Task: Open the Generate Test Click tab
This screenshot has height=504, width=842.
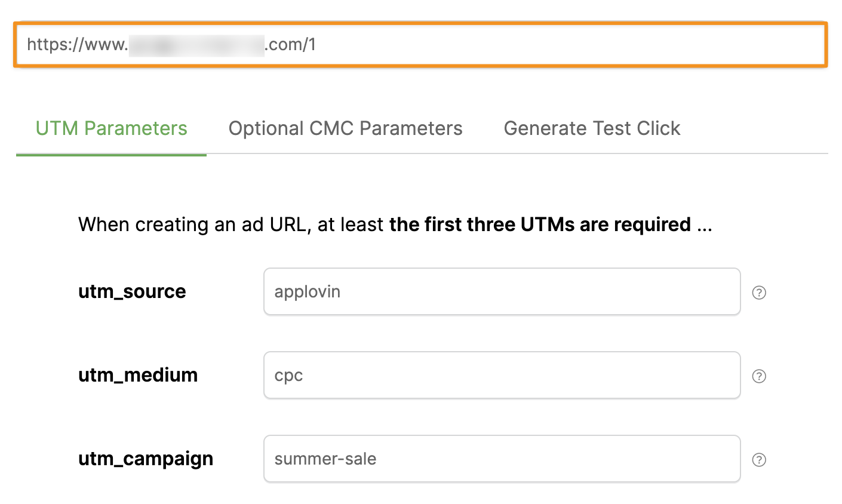Action: pyautogui.click(x=592, y=128)
